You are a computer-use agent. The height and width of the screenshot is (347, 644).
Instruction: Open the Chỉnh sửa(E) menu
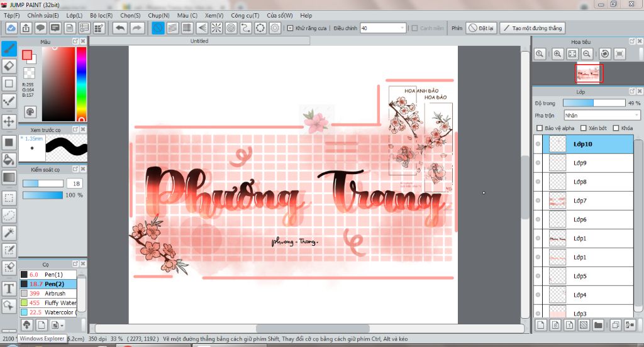click(43, 15)
